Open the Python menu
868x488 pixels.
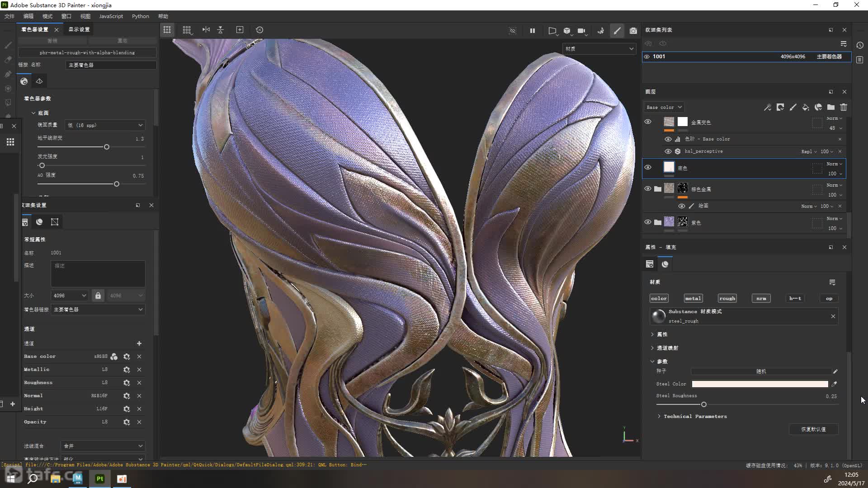141,16
